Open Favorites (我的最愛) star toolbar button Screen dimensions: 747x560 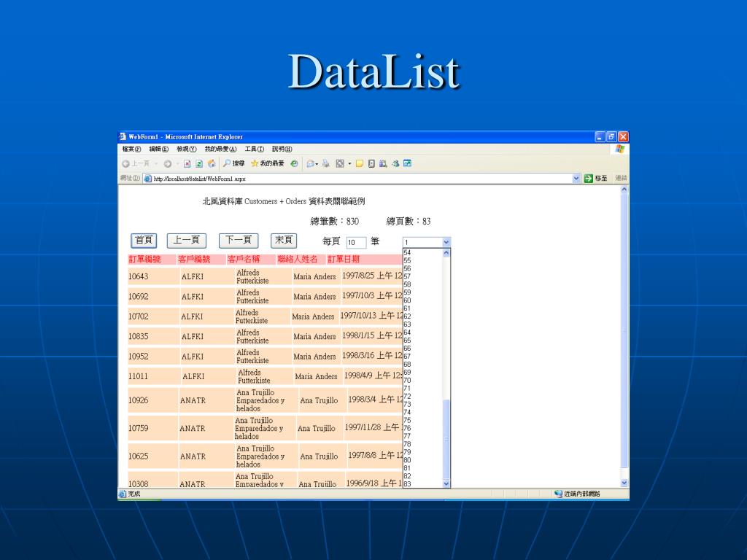click(268, 163)
